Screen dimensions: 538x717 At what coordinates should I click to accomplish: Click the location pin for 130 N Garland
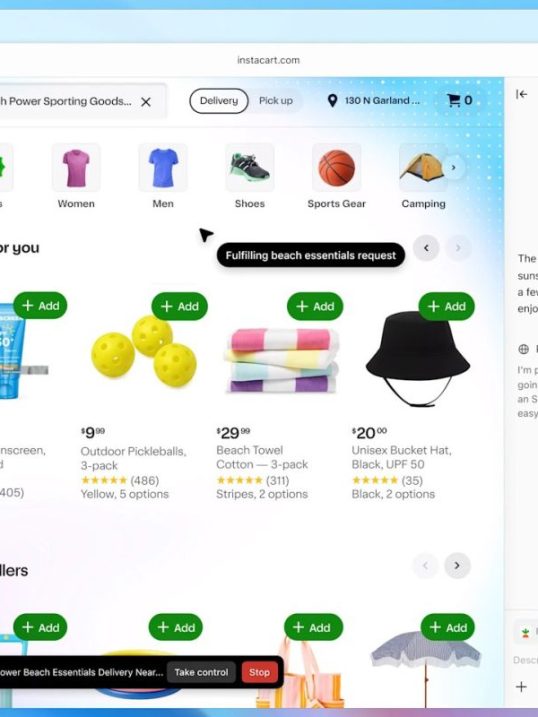[x=332, y=101]
